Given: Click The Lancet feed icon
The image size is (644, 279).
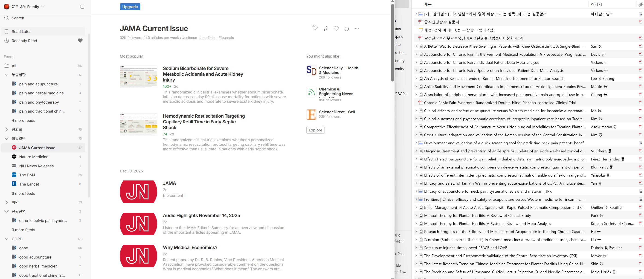Looking at the screenshot, I should click(x=14, y=184).
